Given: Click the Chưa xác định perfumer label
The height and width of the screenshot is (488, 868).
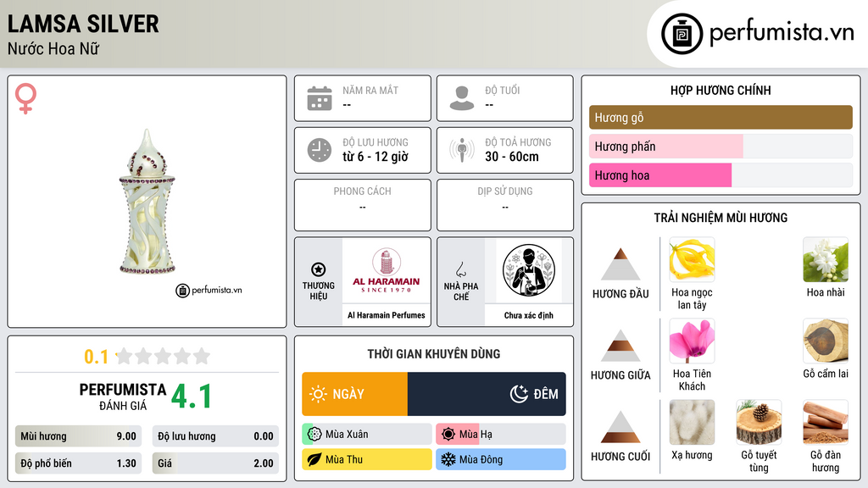Looking at the screenshot, I should click(x=529, y=315).
